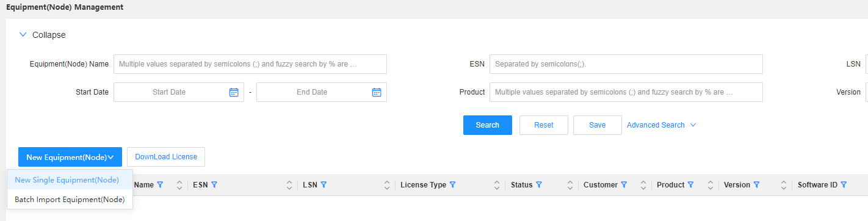Click the blue Search button
The height and width of the screenshot is (221, 868).
[x=488, y=125]
